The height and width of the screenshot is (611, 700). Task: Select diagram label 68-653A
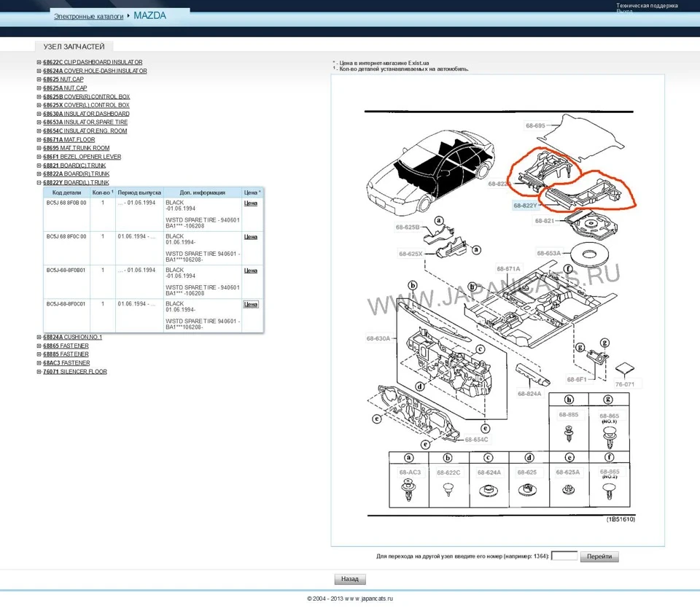click(548, 254)
